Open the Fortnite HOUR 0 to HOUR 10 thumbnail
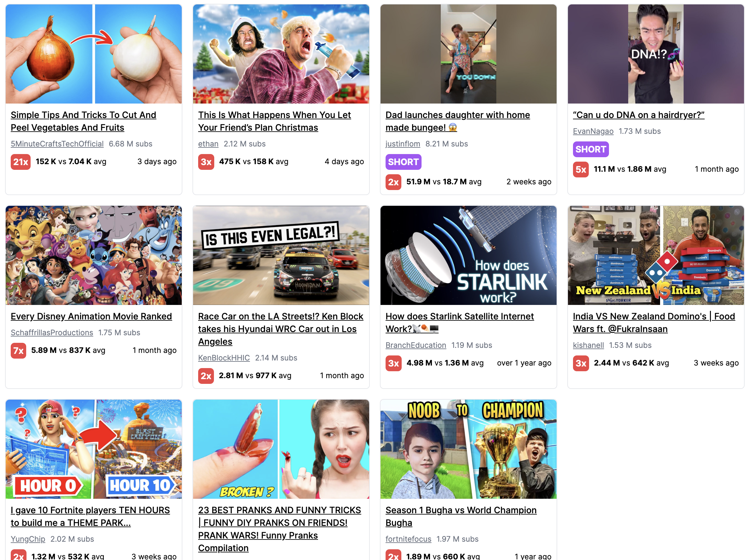 click(93, 449)
